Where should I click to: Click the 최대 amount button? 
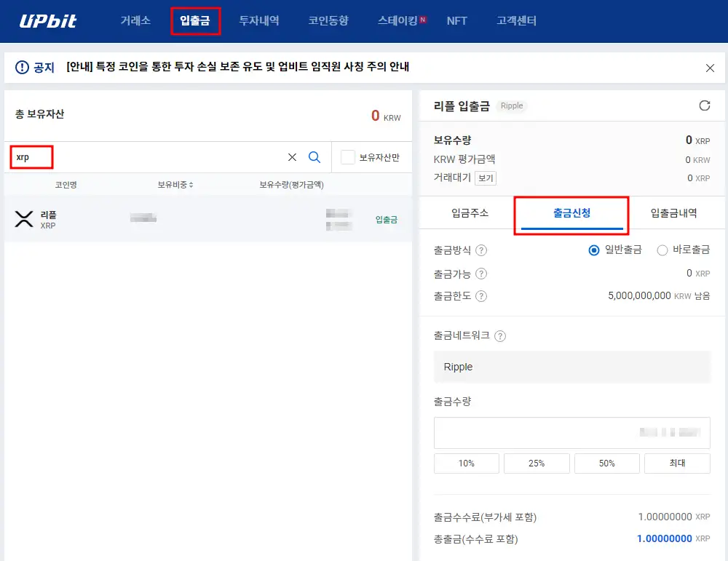point(677,463)
